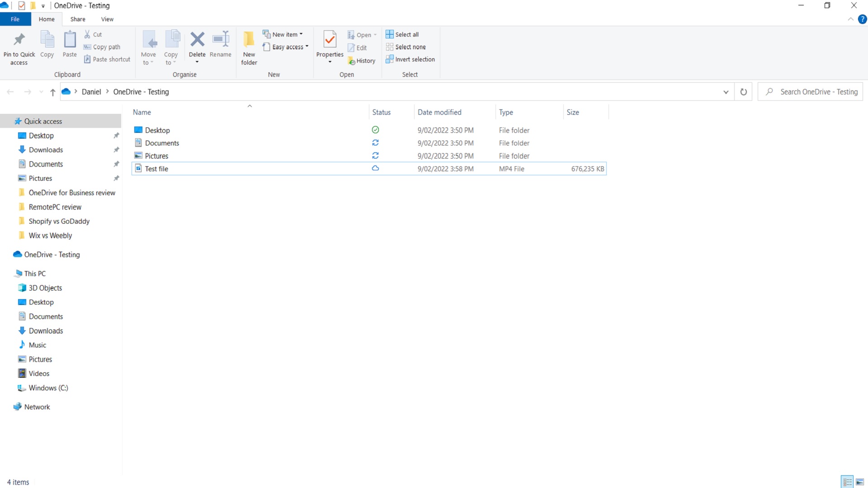Click the sync status icon for Documents row
The width and height of the screenshot is (868, 488).
(x=375, y=143)
